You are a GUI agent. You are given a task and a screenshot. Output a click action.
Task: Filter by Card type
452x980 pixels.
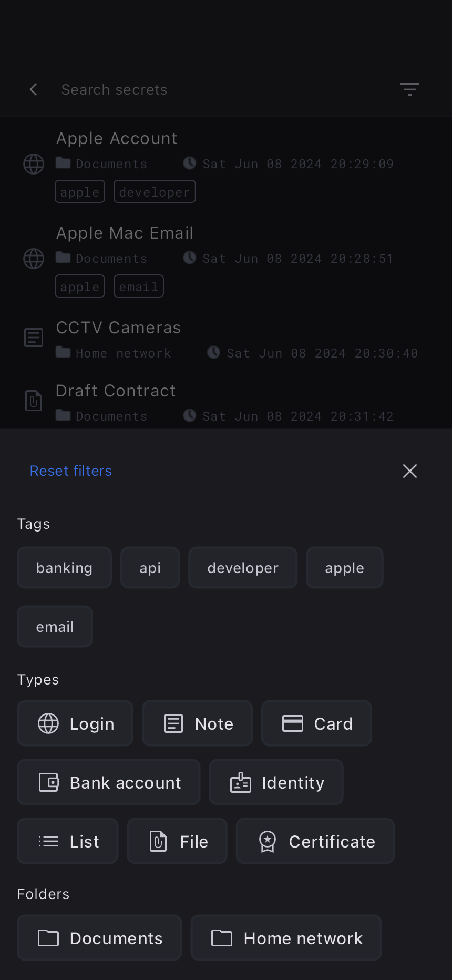(316, 723)
